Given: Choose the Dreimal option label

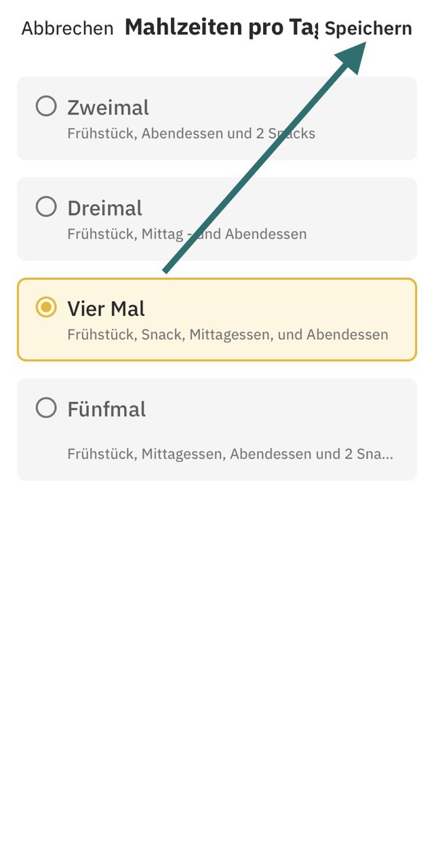Looking at the screenshot, I should point(104,208).
